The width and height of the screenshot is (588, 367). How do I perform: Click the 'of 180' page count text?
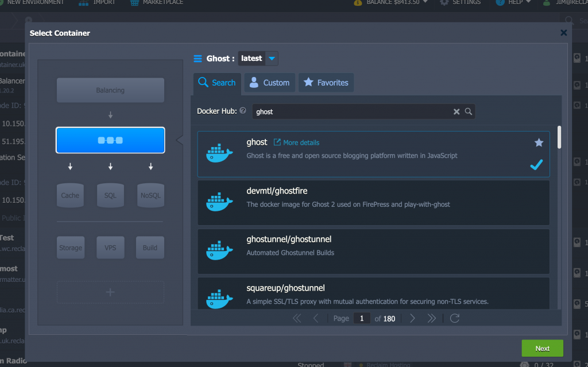tap(385, 319)
